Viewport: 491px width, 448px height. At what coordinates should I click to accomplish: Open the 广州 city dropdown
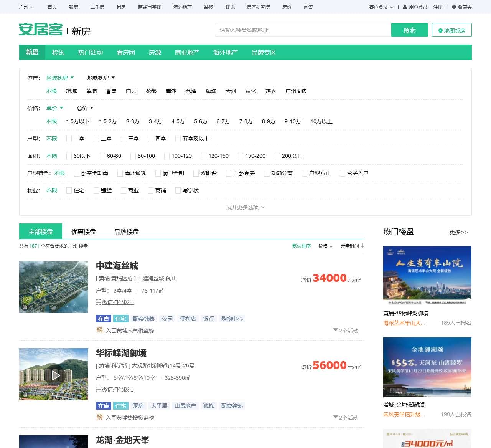tap(26, 7)
